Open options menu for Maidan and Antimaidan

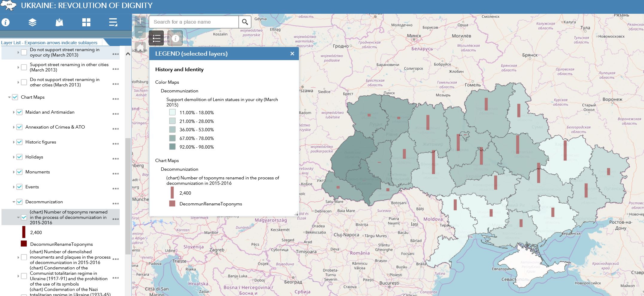tap(116, 114)
